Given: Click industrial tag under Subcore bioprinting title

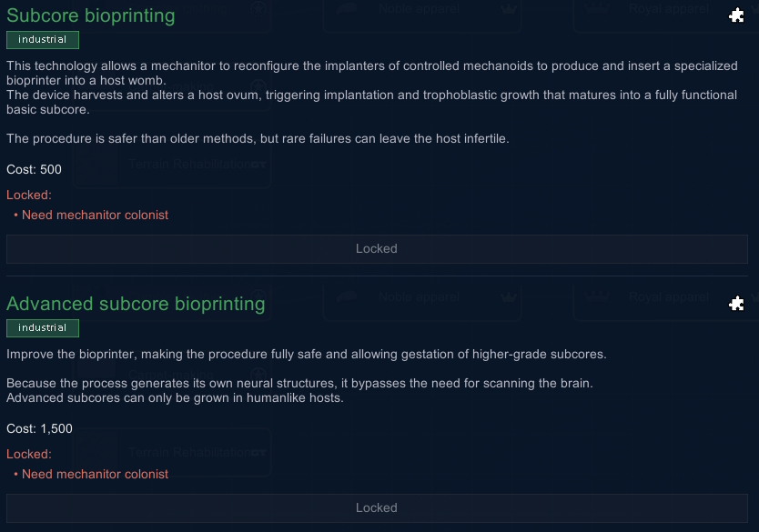Looking at the screenshot, I should (43, 40).
